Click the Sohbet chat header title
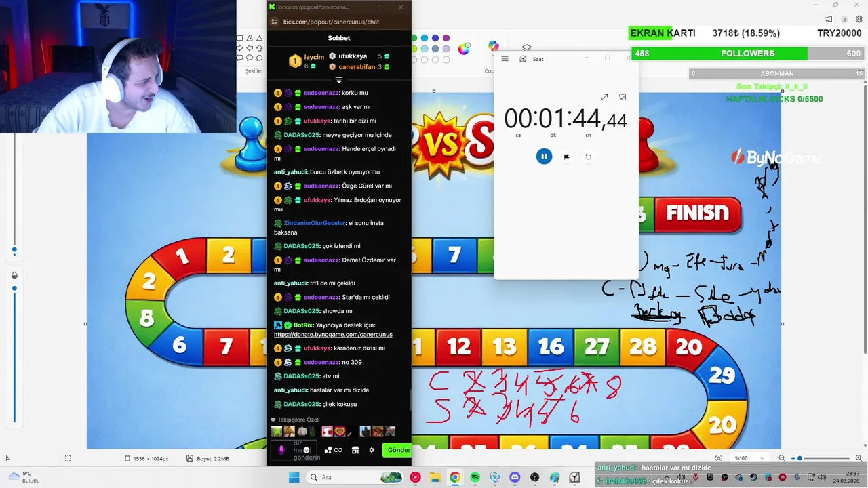 tap(339, 39)
